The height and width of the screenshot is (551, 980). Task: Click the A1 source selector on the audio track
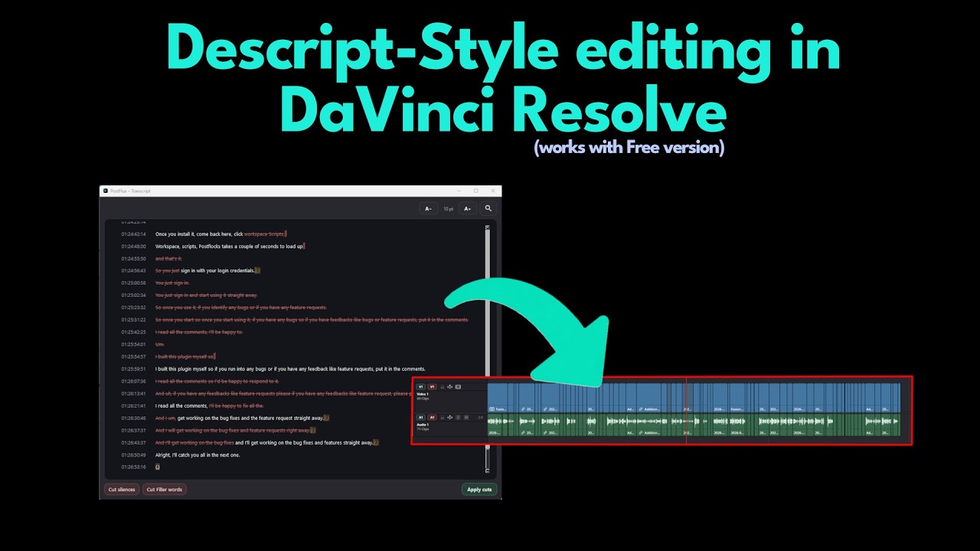pos(420,417)
